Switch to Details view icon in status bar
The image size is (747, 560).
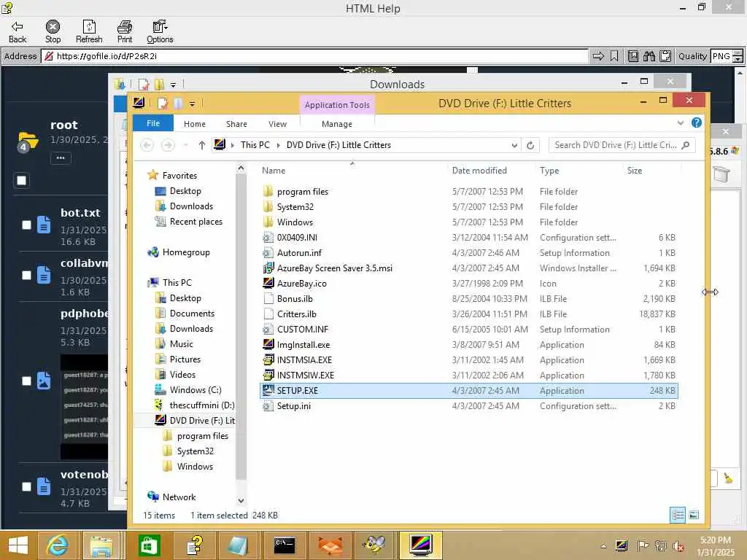click(678, 515)
